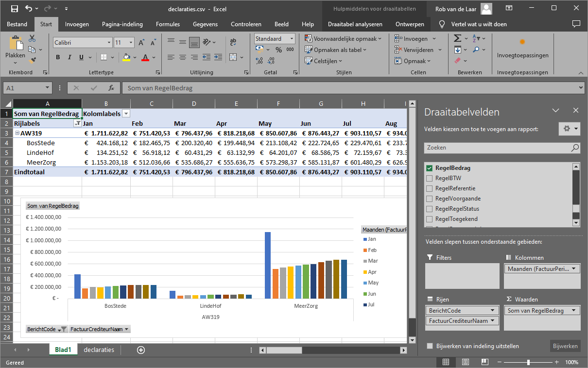Enable Bijwerken van indeling uitstellen checkbox
Image resolution: width=588 pixels, height=368 pixels.
(x=430, y=346)
